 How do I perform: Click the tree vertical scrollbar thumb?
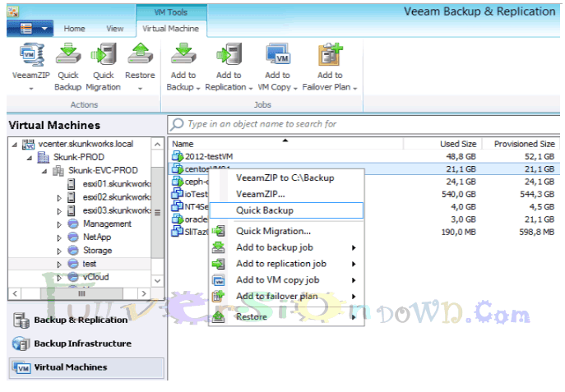[x=157, y=212]
